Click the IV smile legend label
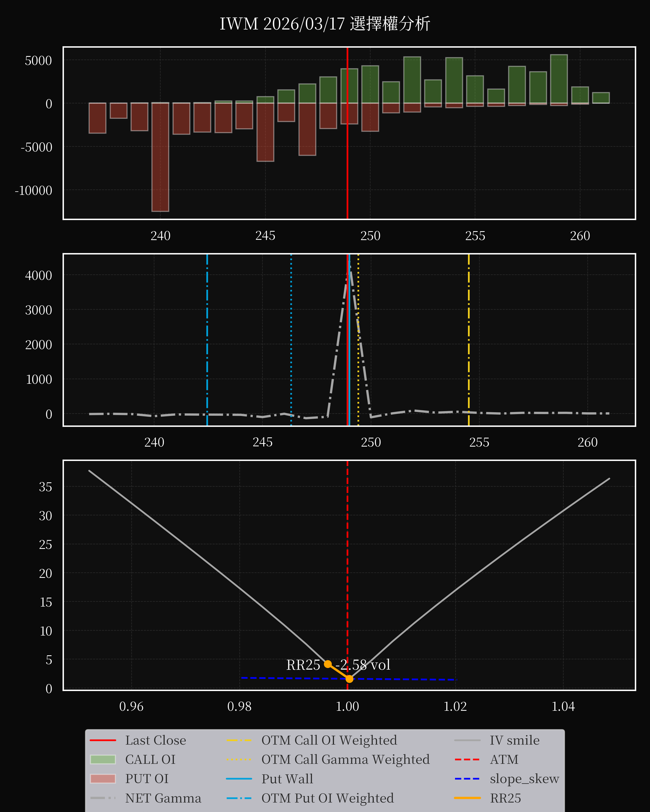The width and height of the screenshot is (650, 812). (514, 740)
